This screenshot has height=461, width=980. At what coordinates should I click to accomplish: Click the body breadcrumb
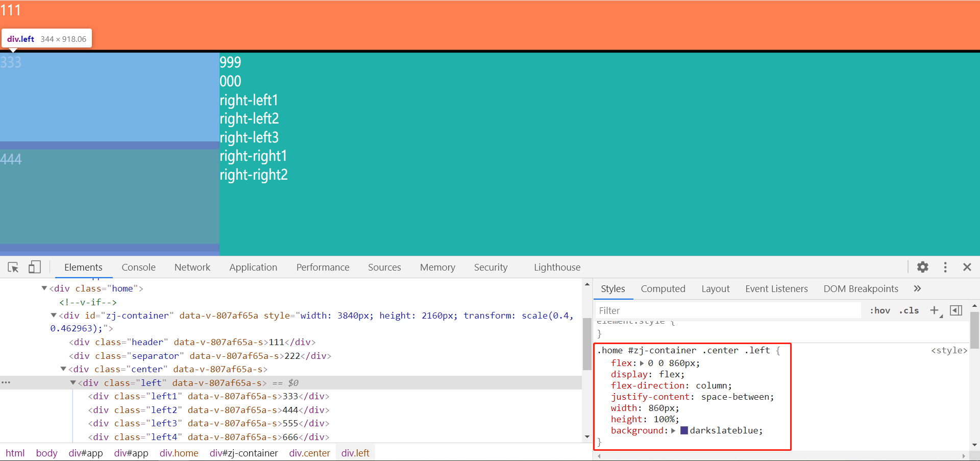(46, 453)
